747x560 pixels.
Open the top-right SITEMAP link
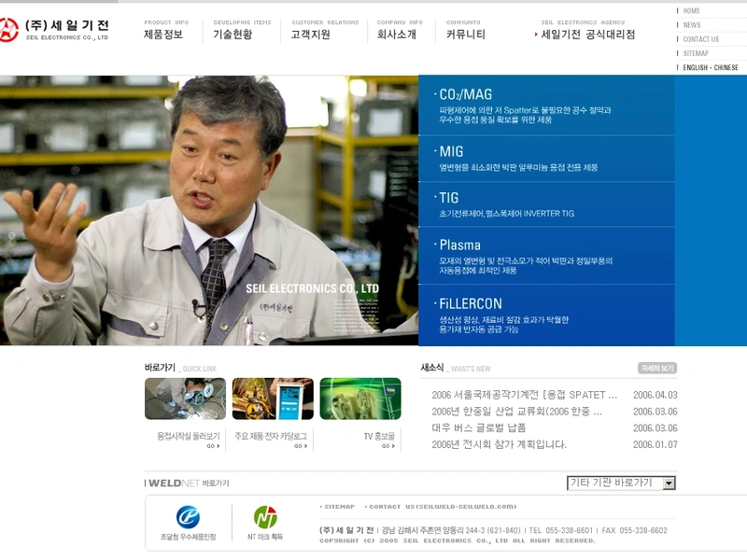click(696, 53)
